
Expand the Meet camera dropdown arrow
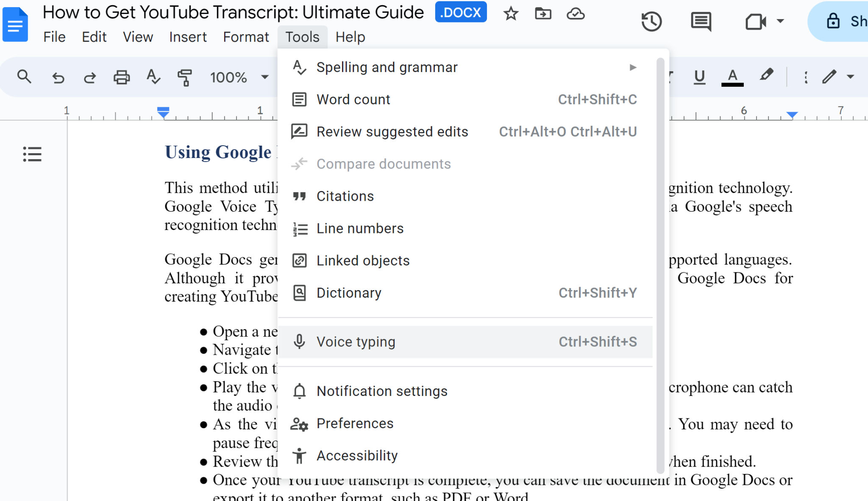(780, 22)
